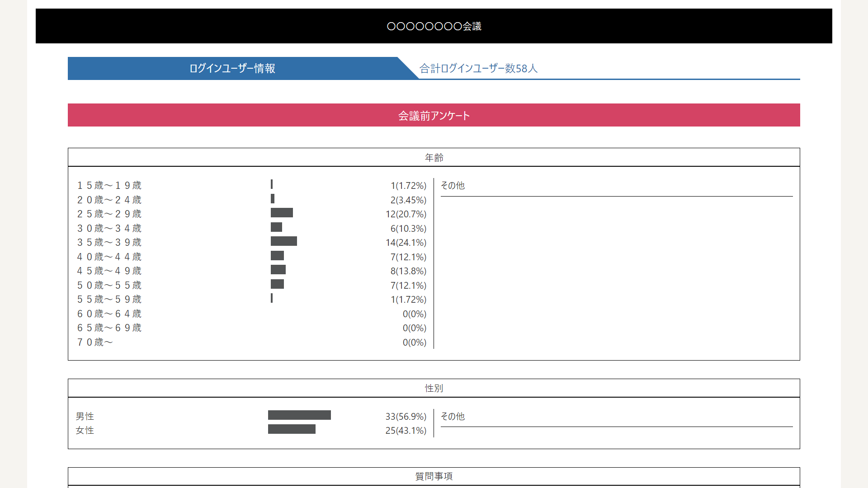Click その他 in the 性別 section
This screenshot has height=488, width=868.
(453, 417)
